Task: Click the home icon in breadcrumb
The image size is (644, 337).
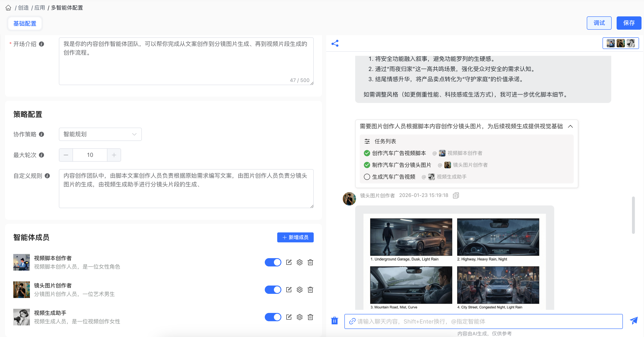Action: click(x=8, y=8)
